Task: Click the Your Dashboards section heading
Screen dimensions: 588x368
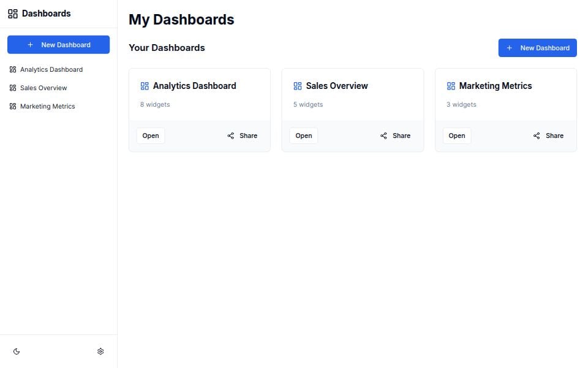Action: click(x=167, y=47)
